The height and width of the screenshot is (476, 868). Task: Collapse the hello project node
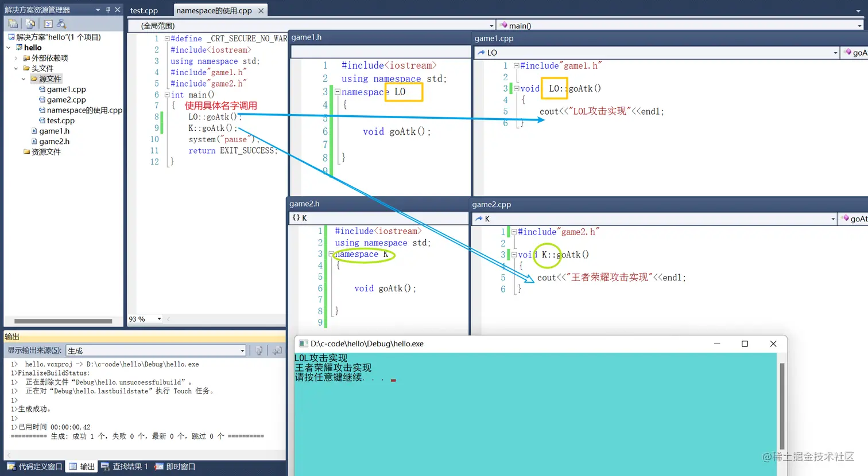point(8,48)
